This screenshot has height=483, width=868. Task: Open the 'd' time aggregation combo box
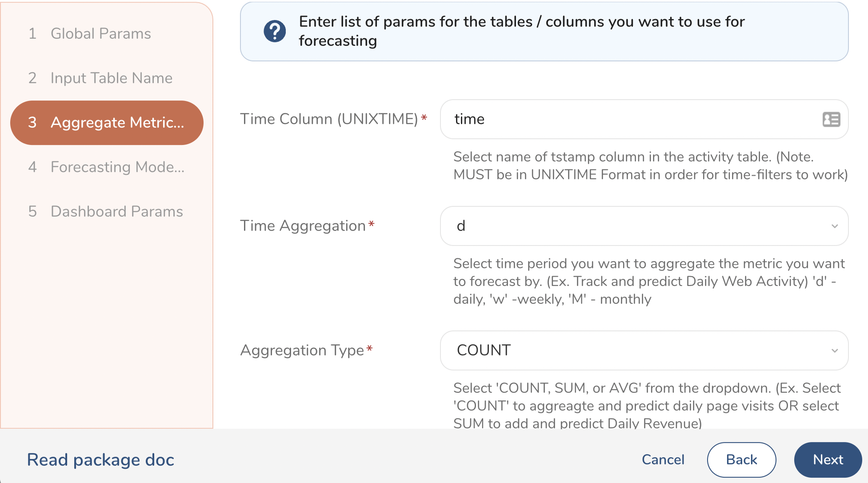[636, 226]
